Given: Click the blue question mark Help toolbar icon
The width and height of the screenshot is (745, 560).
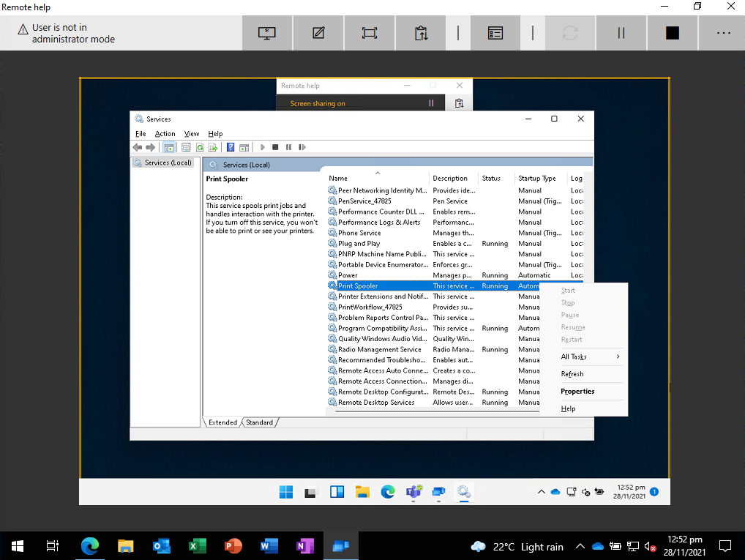Looking at the screenshot, I should pyautogui.click(x=231, y=147).
